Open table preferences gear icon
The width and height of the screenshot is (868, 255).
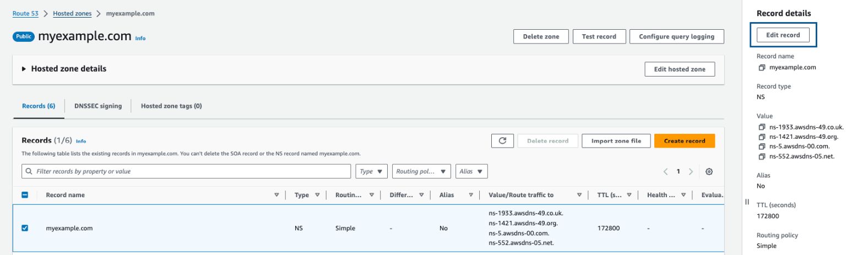coord(709,172)
